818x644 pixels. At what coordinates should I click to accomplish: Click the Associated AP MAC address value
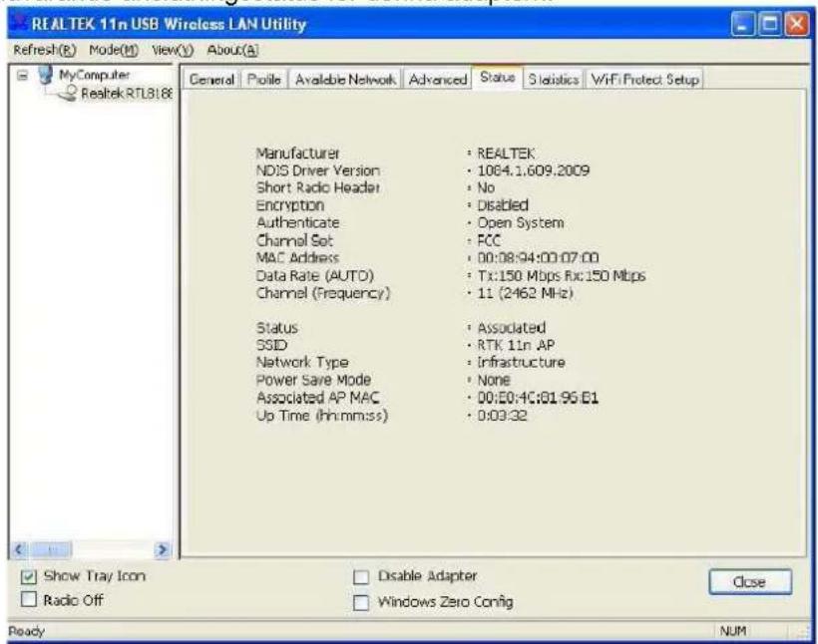pos(538,398)
